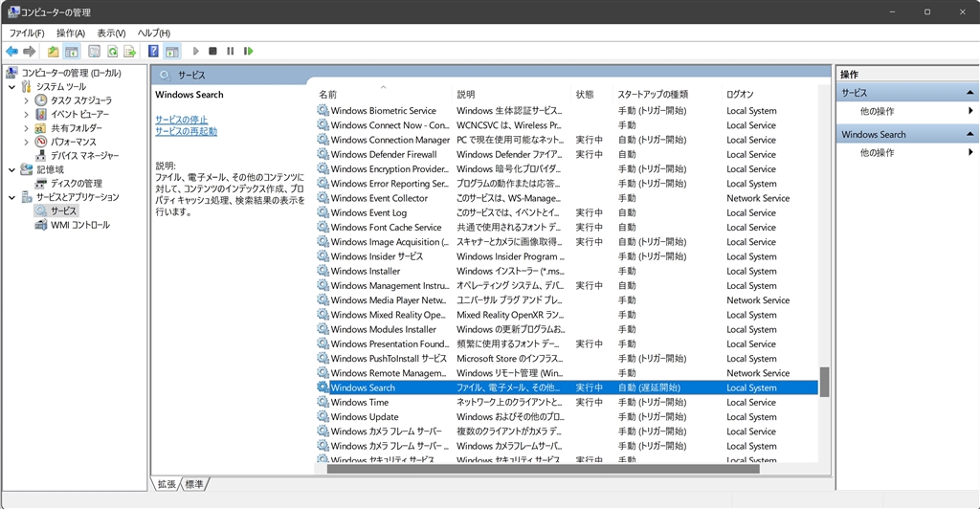Image resolution: width=980 pixels, height=509 pixels.
Task: Collapse the 記憶域 tree node
Action: tap(11, 169)
